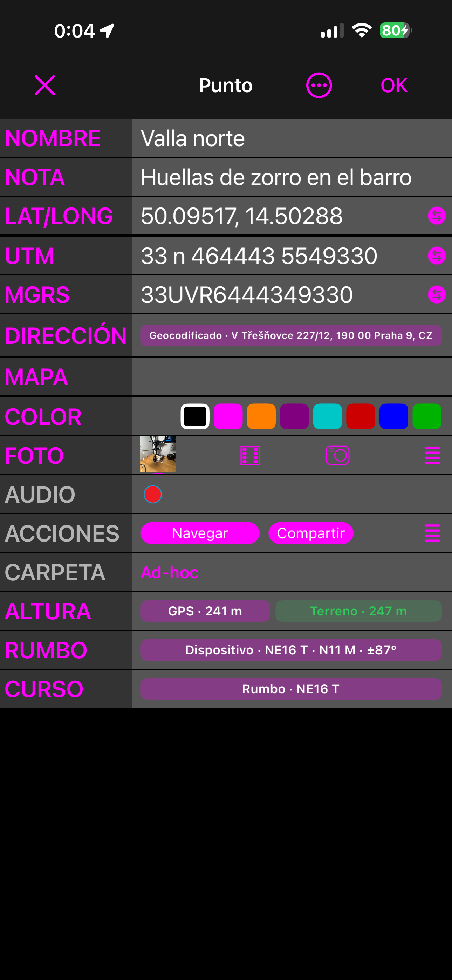
Task: Close the Punto editor with the X
Action: coord(45,85)
